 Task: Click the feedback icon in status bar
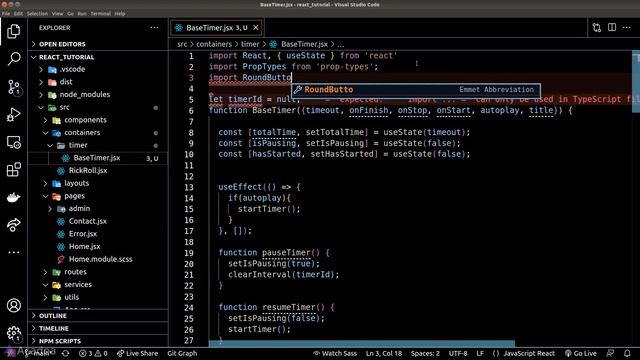click(610, 353)
